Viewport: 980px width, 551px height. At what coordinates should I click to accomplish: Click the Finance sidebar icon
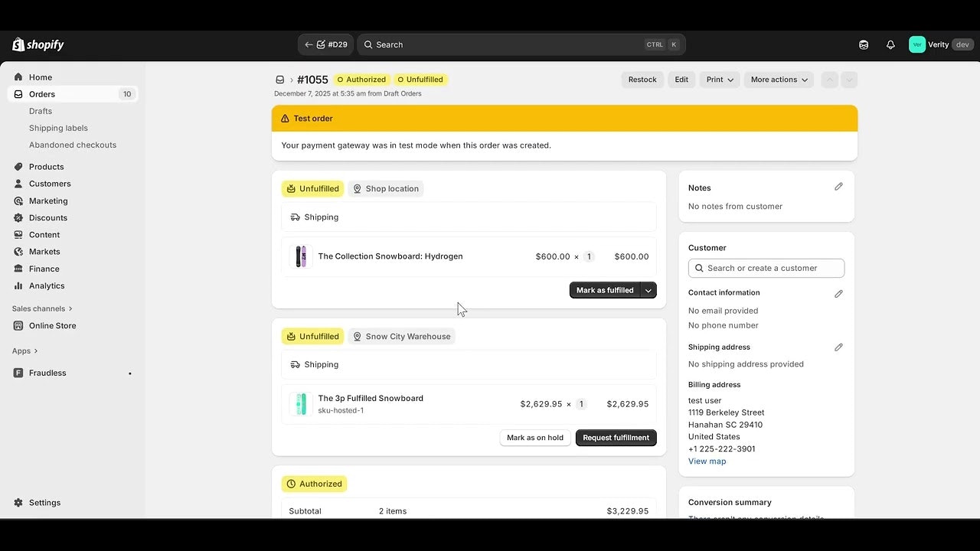(x=18, y=269)
